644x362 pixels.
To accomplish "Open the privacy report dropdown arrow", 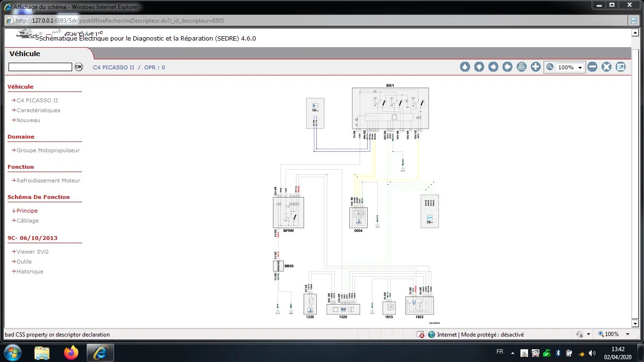I will [x=588, y=334].
